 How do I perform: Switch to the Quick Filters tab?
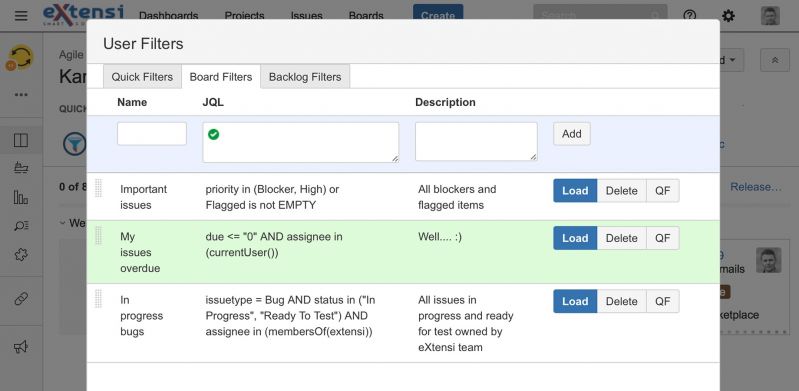(x=142, y=77)
